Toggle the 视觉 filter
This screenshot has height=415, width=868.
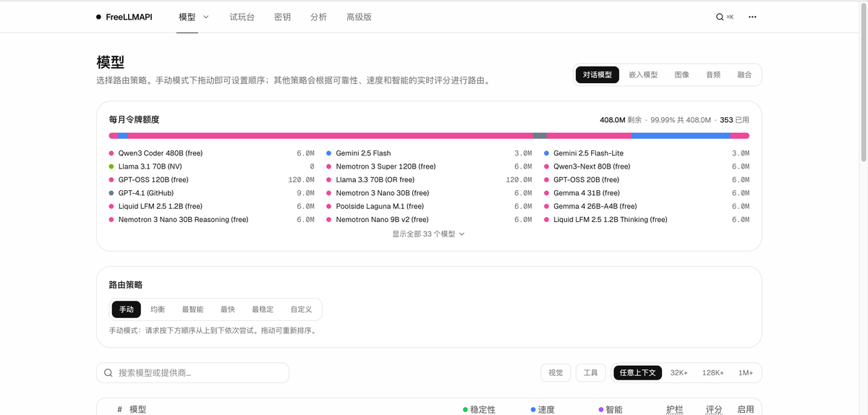point(556,373)
